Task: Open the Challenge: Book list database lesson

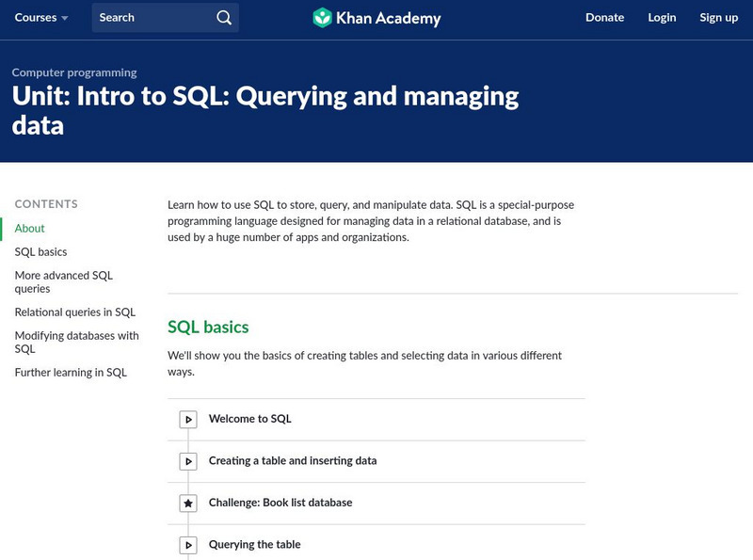Action: (280, 503)
